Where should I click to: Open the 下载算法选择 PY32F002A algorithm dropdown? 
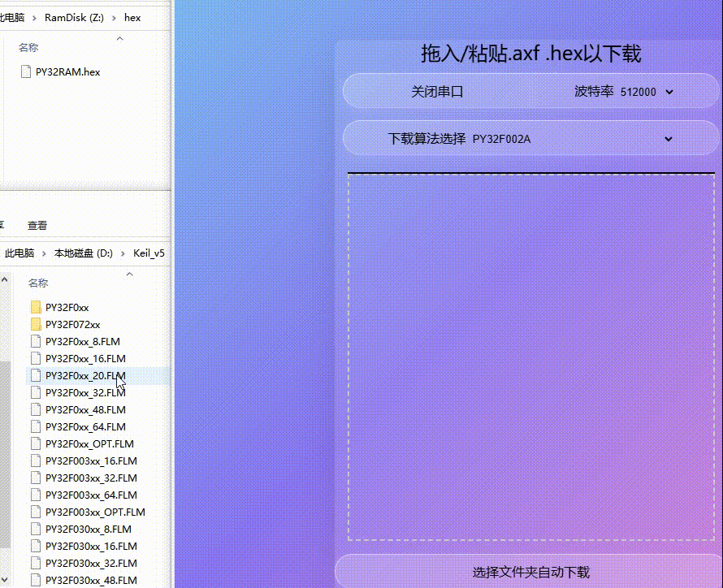point(530,138)
